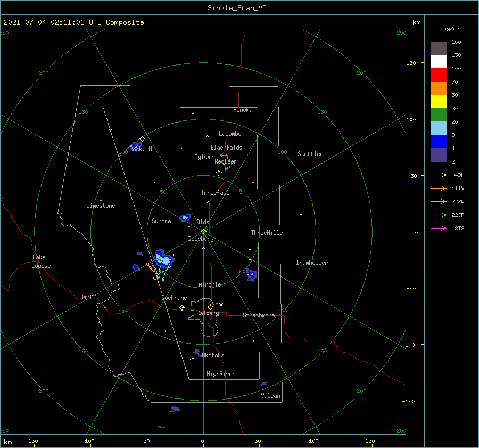Click the Airdrie city label
The width and height of the screenshot is (479, 448).
click(x=210, y=284)
